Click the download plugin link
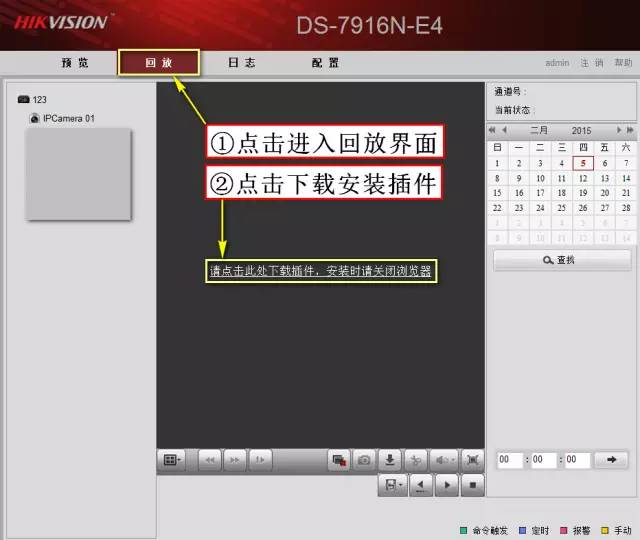 [322, 272]
